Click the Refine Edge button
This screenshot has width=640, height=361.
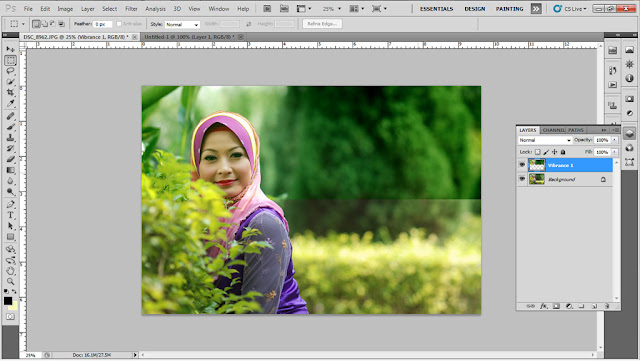(322, 24)
